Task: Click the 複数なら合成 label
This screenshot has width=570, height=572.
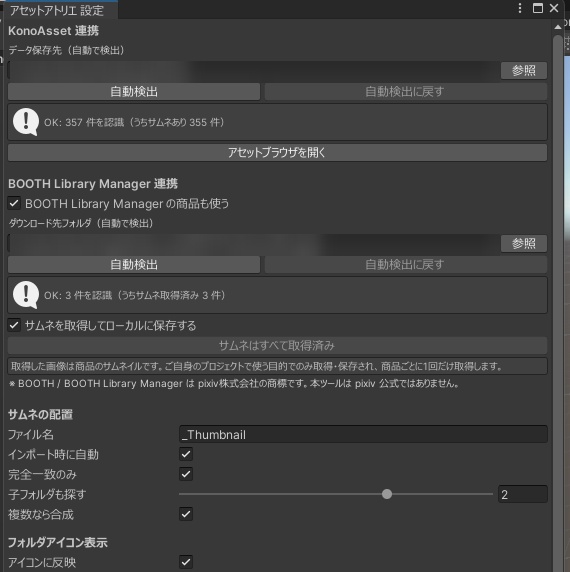Action: point(41,514)
